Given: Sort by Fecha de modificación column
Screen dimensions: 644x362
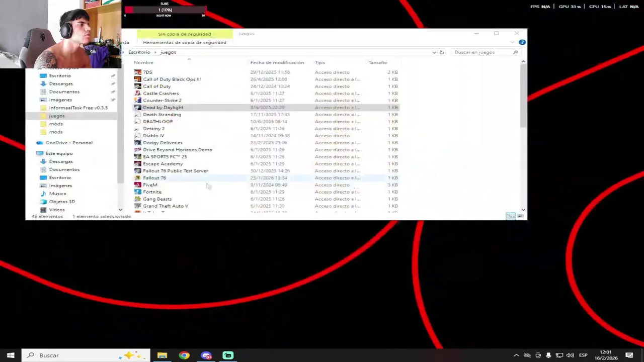Looking at the screenshot, I should click(x=277, y=63).
